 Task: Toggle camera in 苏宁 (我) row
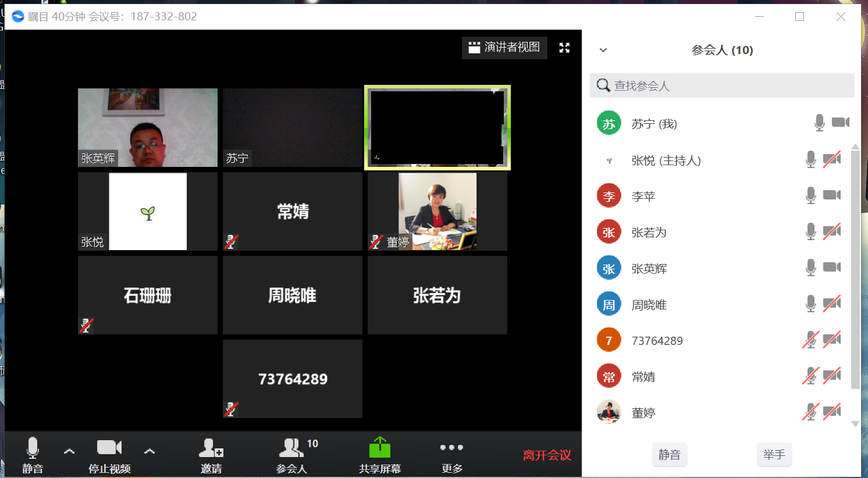click(x=841, y=122)
